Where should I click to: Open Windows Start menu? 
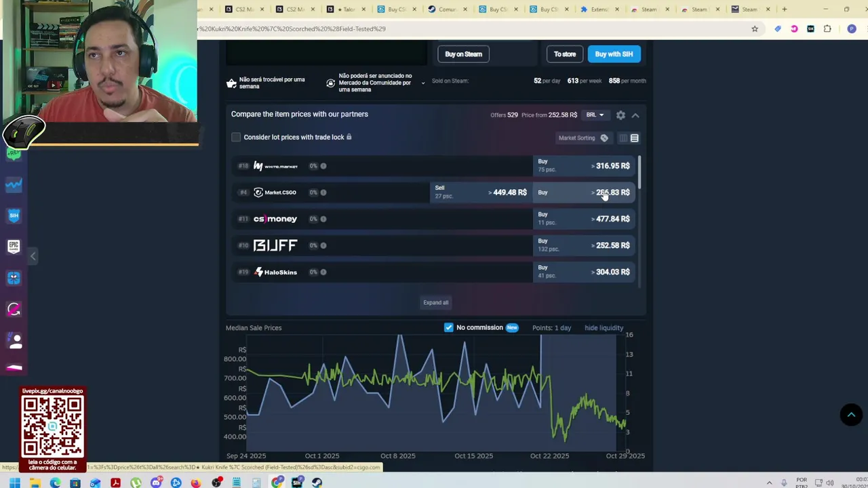[14, 483]
